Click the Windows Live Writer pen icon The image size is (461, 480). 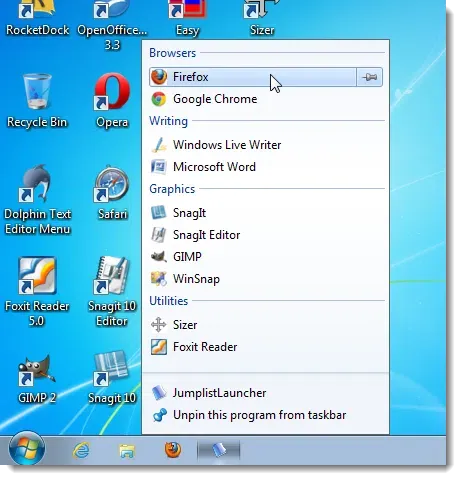(x=159, y=145)
